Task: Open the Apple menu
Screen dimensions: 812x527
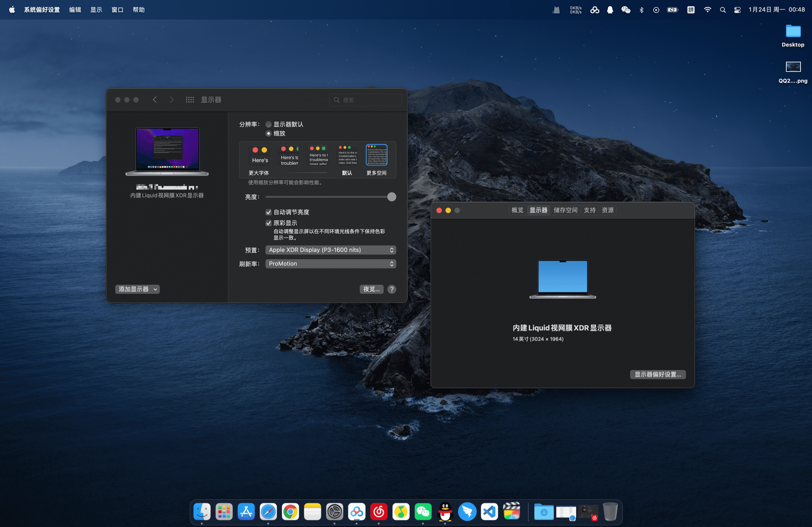Action: pyautogui.click(x=12, y=10)
